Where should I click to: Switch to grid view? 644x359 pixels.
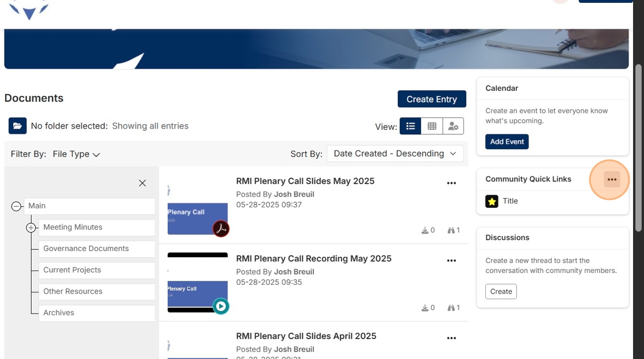pyautogui.click(x=432, y=126)
